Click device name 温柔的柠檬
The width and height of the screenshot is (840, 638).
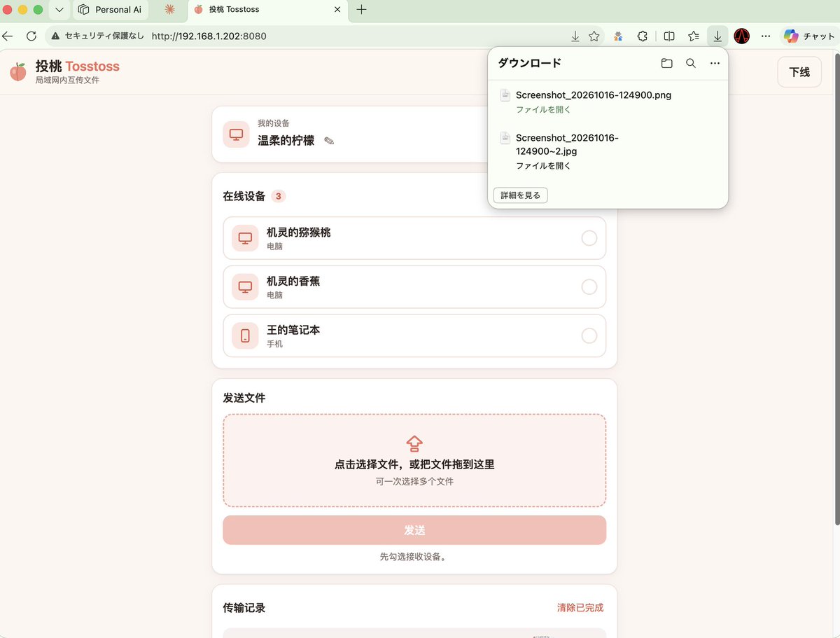click(286, 141)
